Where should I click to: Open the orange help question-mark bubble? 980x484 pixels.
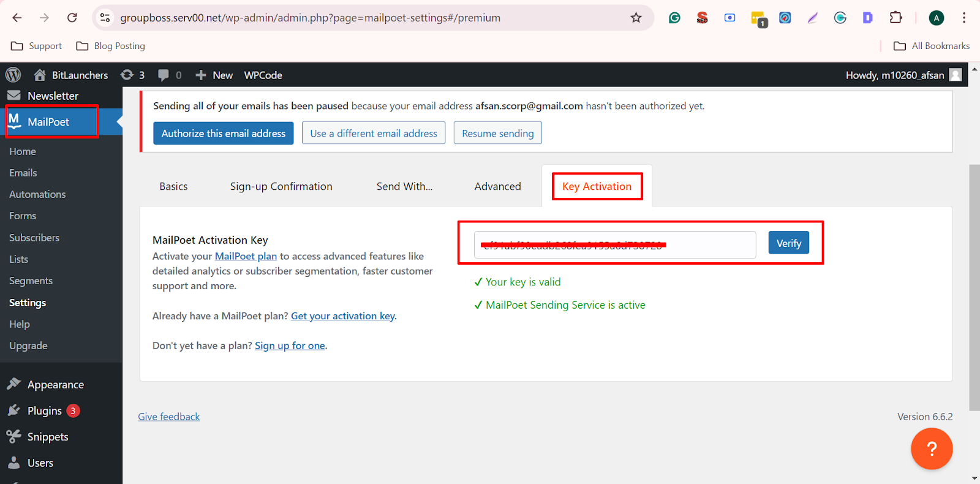932,448
